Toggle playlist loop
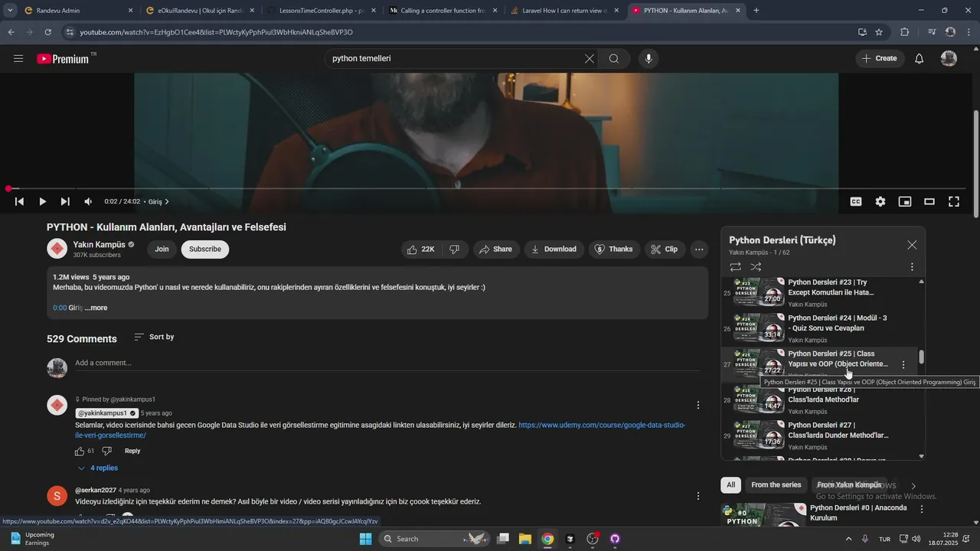This screenshot has width=980, height=551. coord(735,267)
